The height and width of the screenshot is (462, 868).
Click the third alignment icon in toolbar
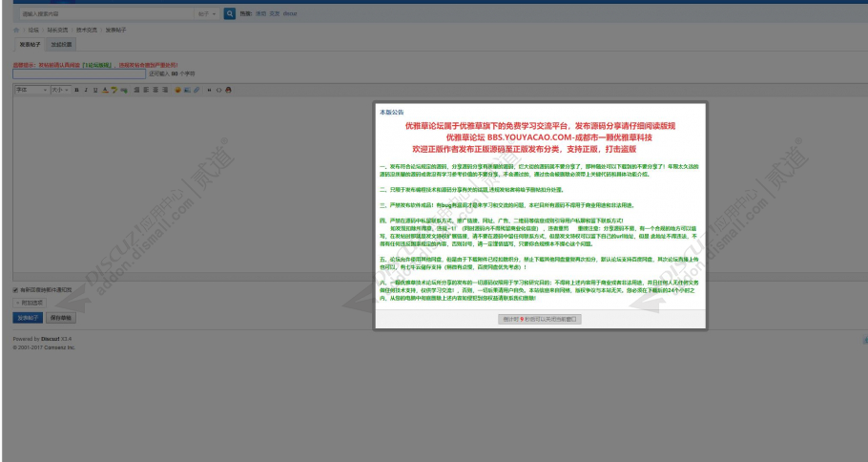click(x=155, y=90)
